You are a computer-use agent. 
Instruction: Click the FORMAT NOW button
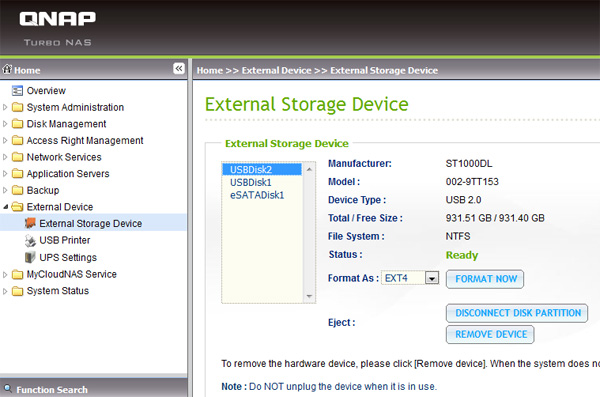coord(485,279)
